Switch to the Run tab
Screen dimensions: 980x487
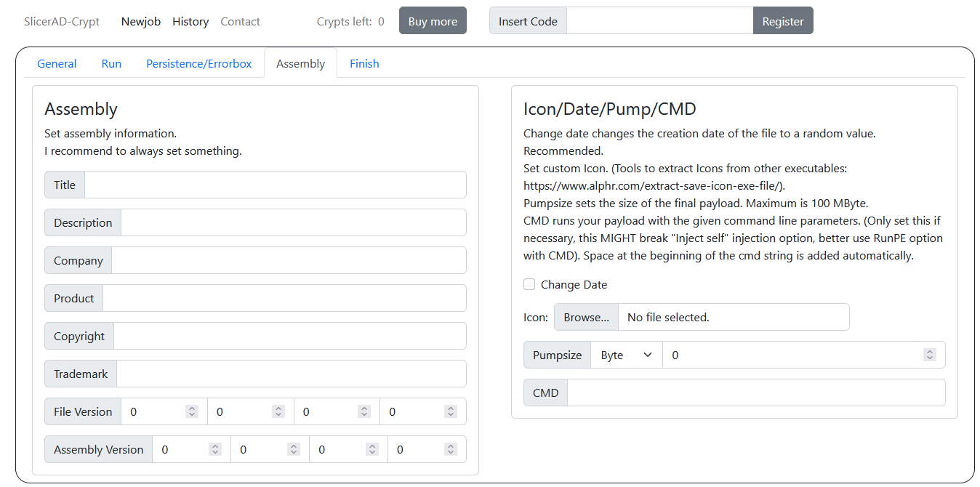click(111, 63)
